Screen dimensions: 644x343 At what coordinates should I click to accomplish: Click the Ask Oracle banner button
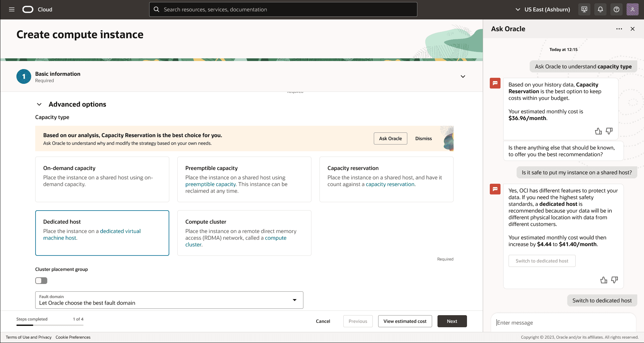tap(391, 138)
